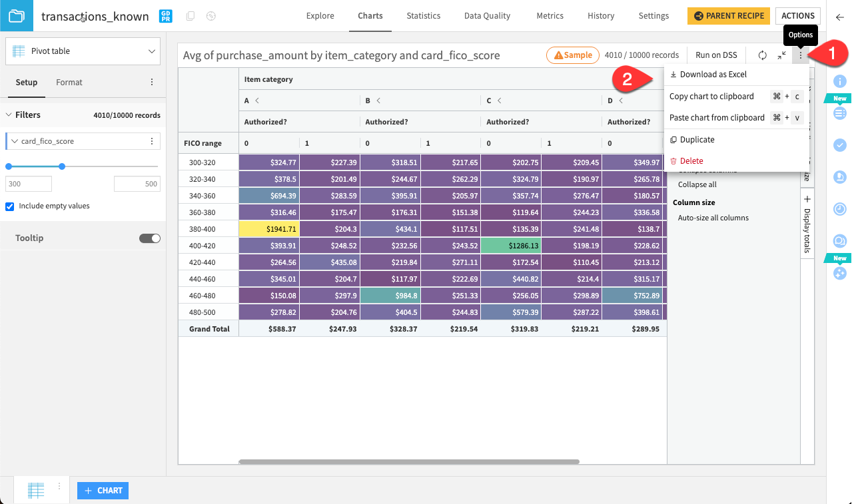Click the copy dataset icon beside GDPR
The image size is (852, 504).
coord(191,16)
